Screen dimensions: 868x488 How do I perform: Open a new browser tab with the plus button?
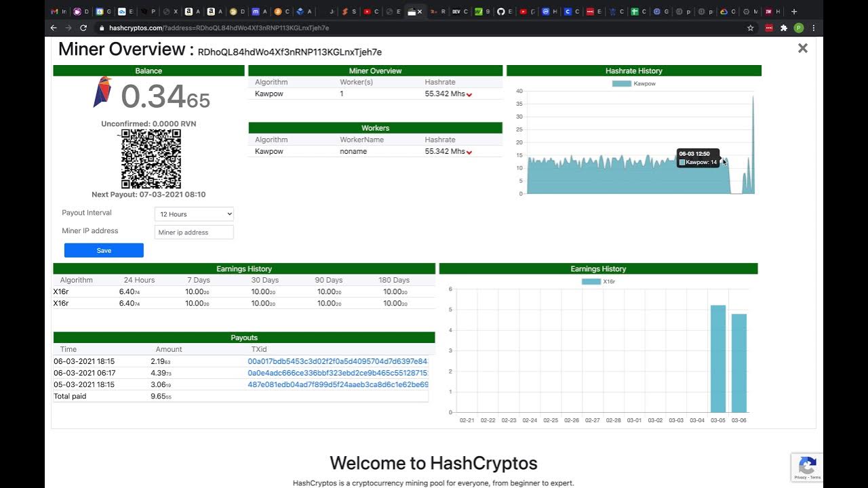pyautogui.click(x=794, y=12)
